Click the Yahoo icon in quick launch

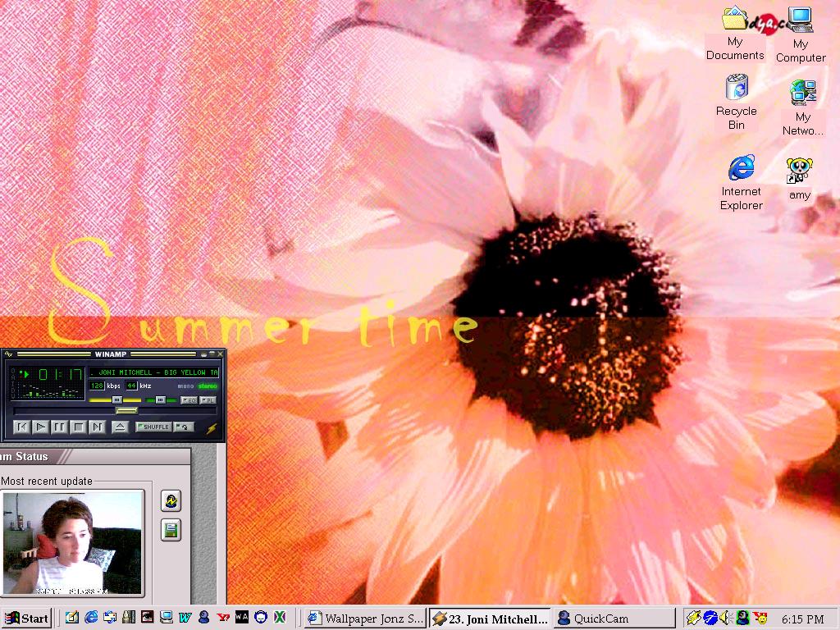[223, 618]
